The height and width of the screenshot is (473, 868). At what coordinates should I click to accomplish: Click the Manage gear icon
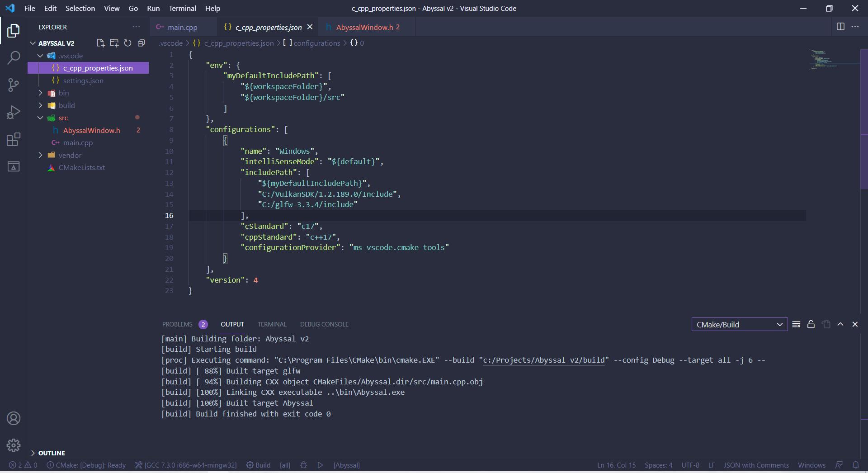[x=14, y=445]
